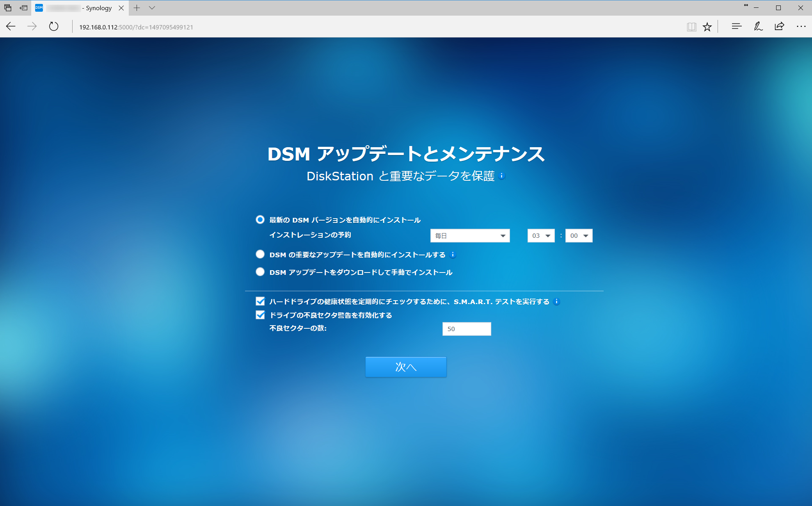812x506 pixels.
Task: Uncheck the S.M.A.R.T. test checkbox
Action: (x=260, y=301)
